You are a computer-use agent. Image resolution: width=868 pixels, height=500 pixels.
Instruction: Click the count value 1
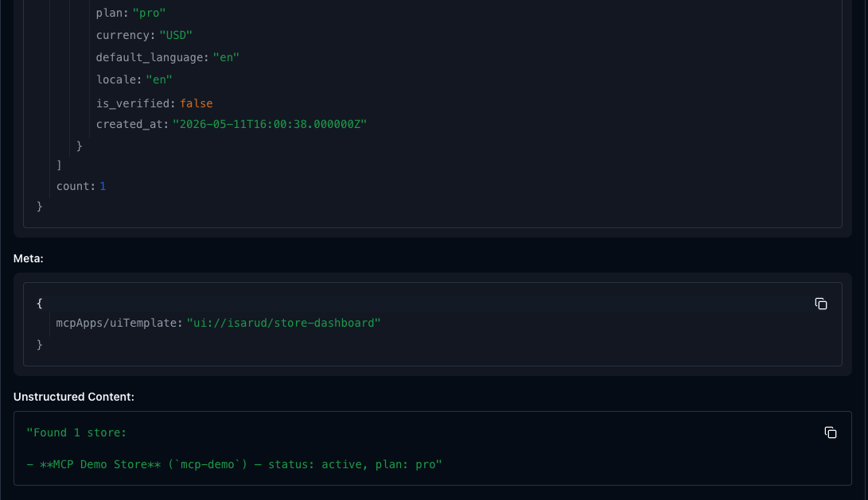coord(103,186)
